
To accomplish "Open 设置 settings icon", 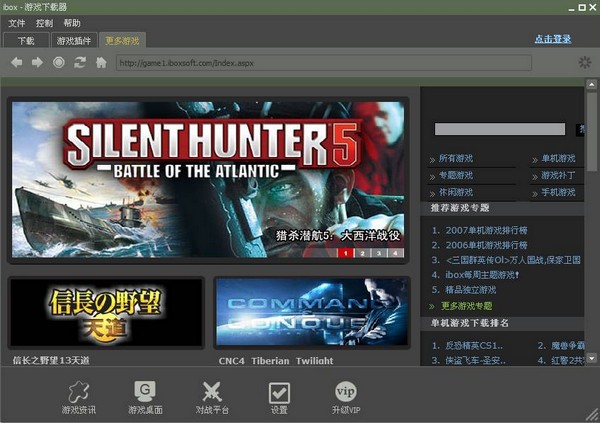I will point(279,397).
